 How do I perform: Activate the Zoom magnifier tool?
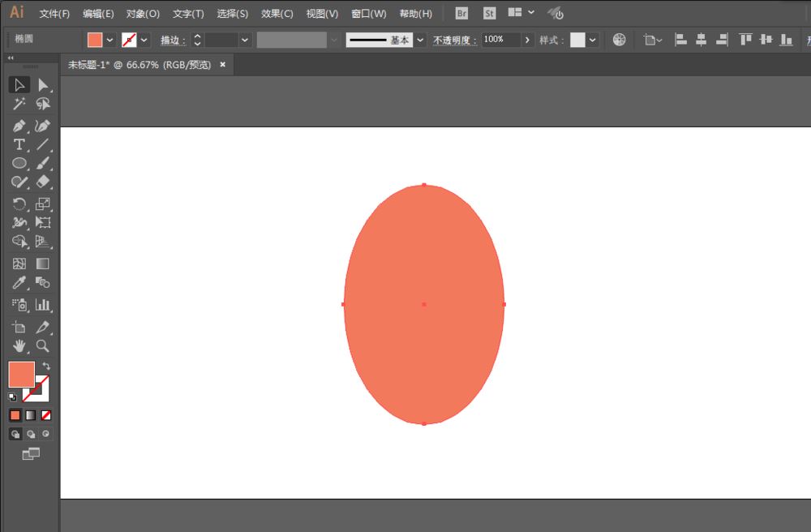[43, 345]
